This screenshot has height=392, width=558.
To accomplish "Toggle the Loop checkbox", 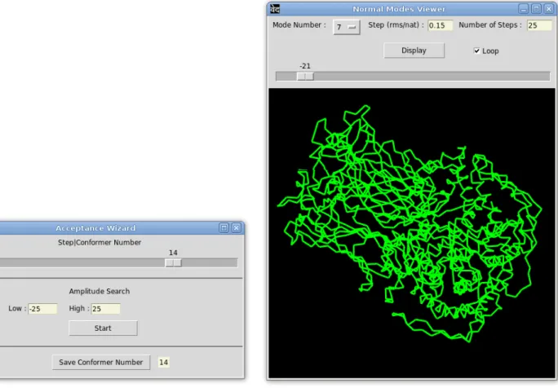I will [x=477, y=51].
